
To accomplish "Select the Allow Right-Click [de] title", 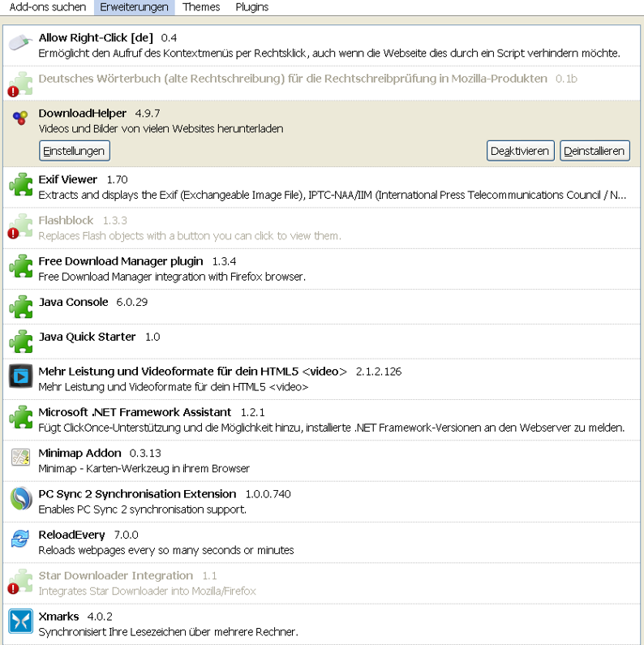I will click(x=96, y=38).
